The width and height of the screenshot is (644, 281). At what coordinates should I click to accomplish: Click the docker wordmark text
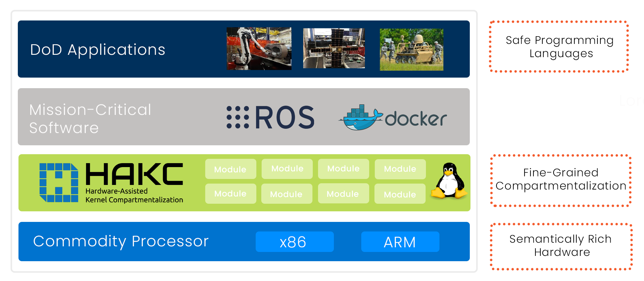point(416,119)
